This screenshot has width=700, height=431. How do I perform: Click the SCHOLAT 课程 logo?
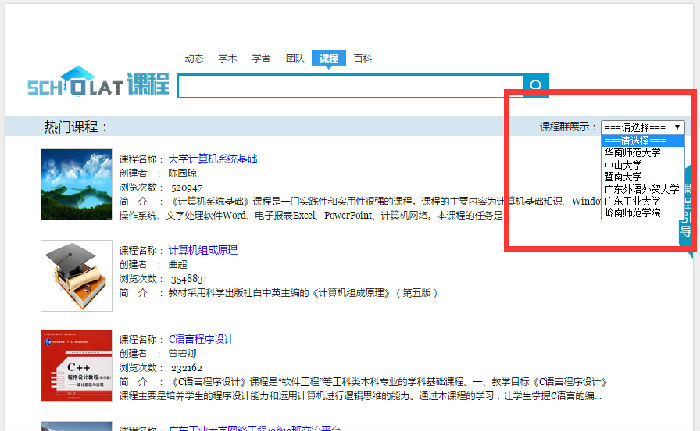[x=98, y=82]
